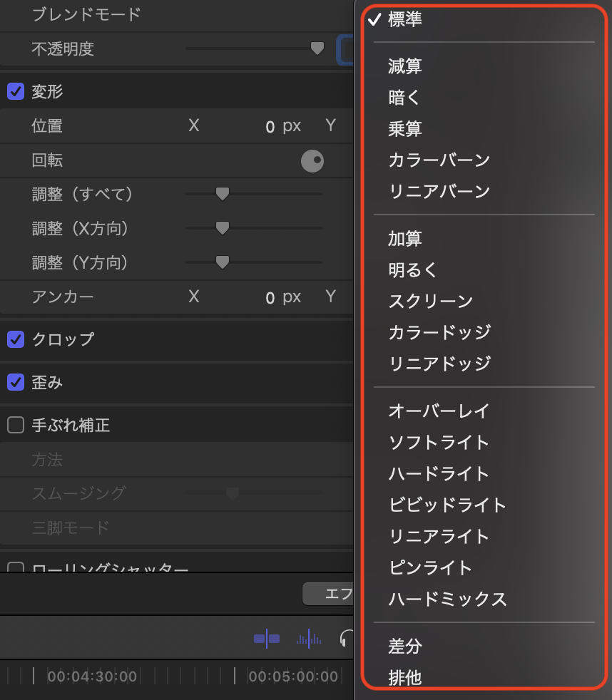Image resolution: width=612 pixels, height=700 pixels.
Task: Select リニアドッジ in the menu
Action: [439, 364]
